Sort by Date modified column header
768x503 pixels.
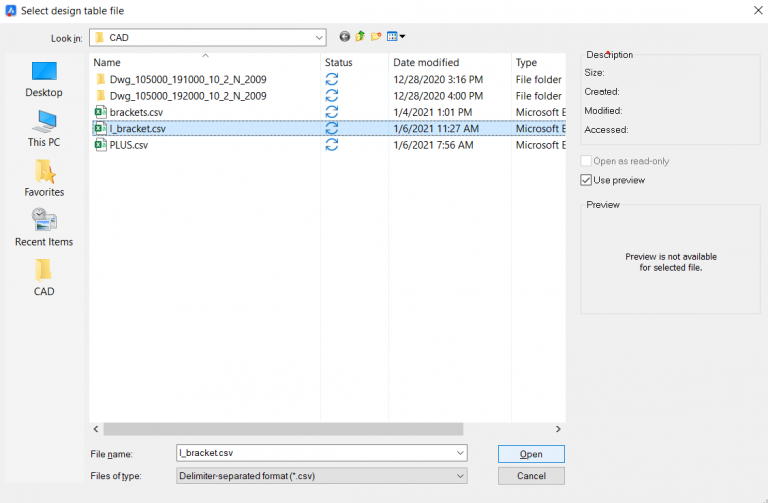[450, 62]
